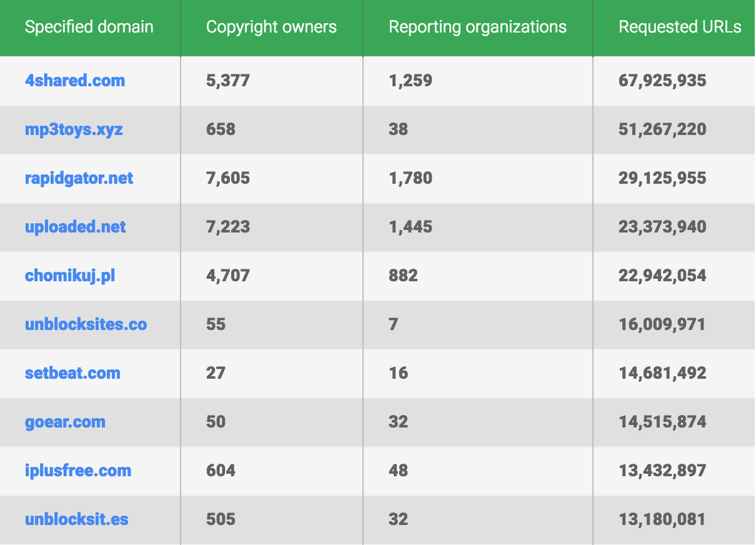Open the uploaded.net domain link
This screenshot has height=545, width=756.
click(76, 227)
